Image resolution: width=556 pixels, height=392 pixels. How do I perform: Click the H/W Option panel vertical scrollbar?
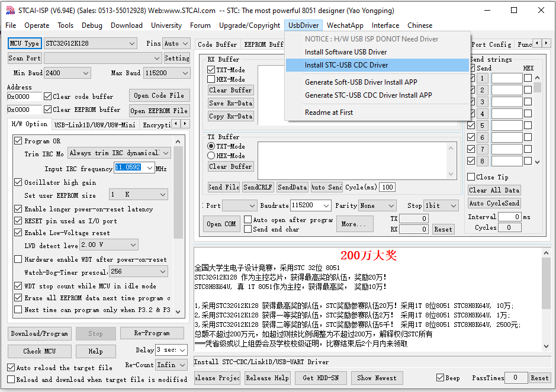[178, 195]
